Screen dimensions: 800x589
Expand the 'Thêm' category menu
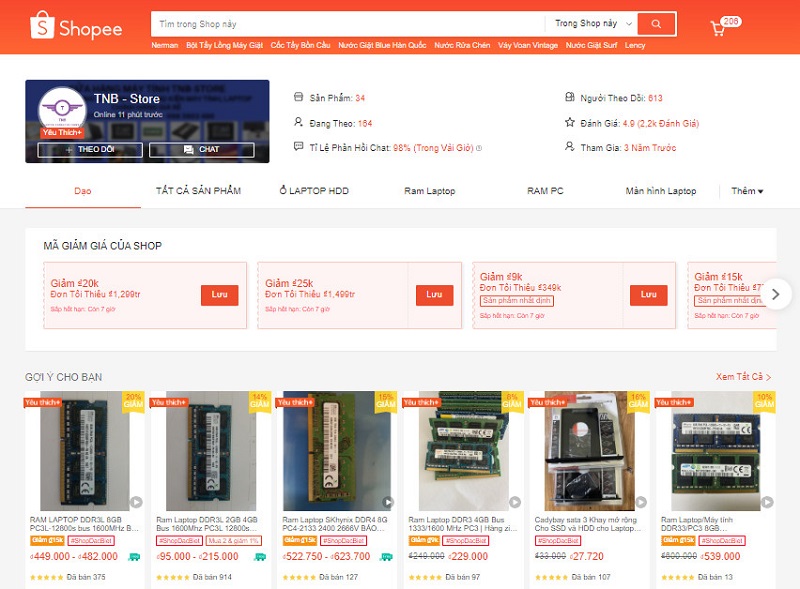click(747, 191)
